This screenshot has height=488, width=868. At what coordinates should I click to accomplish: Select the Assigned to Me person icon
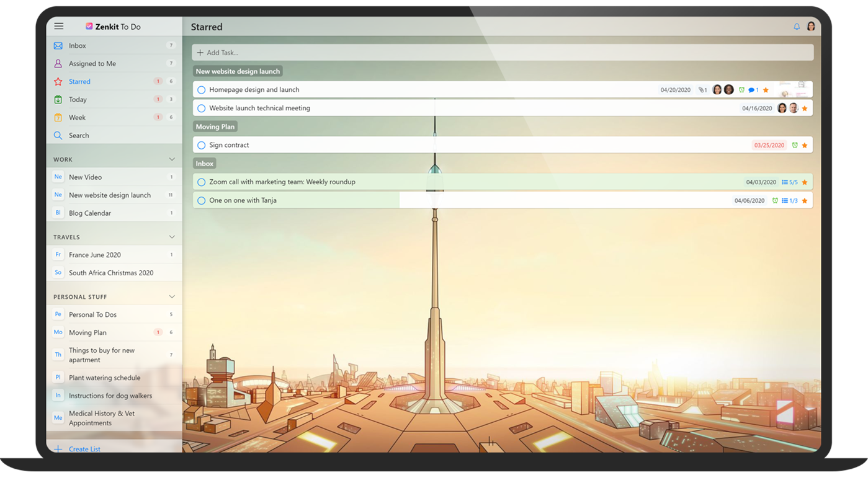(x=58, y=63)
